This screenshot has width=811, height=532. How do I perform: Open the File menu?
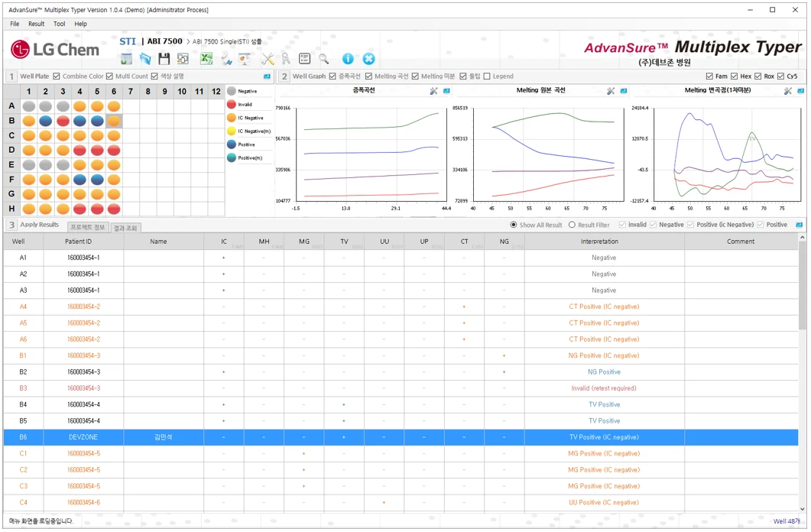pos(15,24)
